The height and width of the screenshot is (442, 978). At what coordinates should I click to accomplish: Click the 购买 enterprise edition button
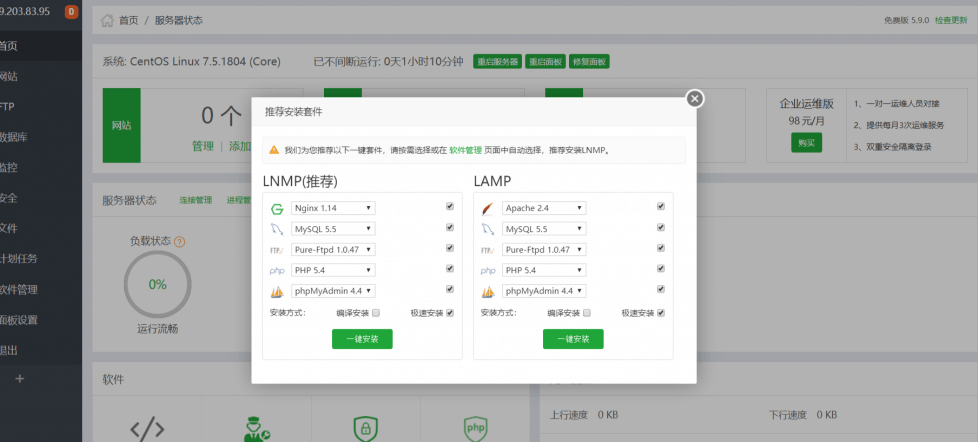[x=806, y=143]
